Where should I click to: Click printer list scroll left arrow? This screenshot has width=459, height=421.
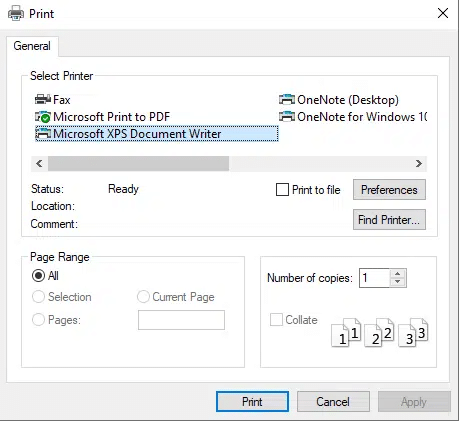[39, 163]
